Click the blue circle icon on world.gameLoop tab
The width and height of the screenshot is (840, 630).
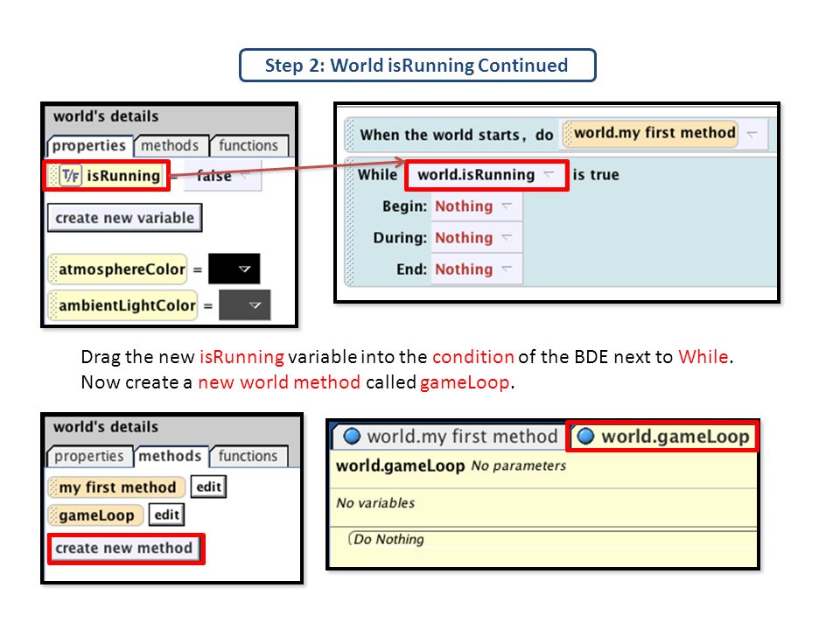585,436
